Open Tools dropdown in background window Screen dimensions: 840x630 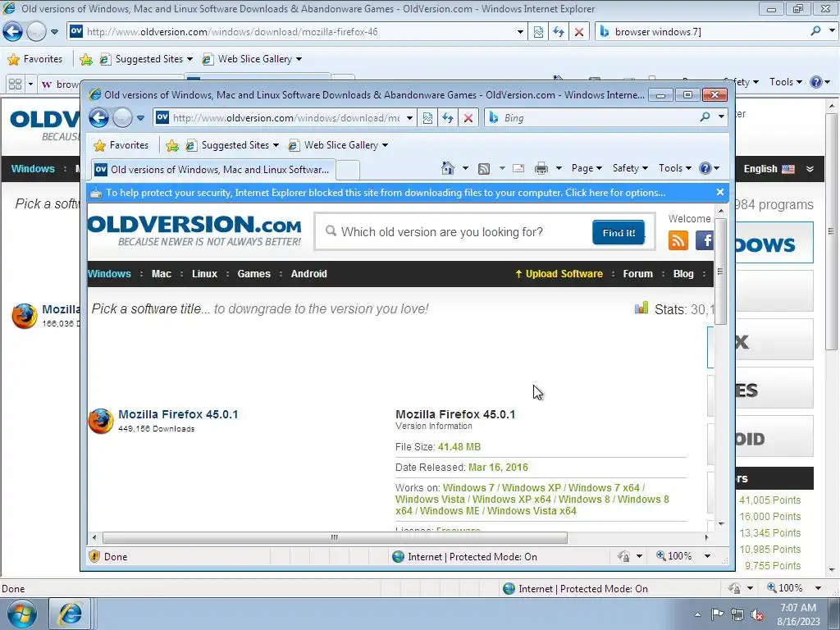coord(785,82)
